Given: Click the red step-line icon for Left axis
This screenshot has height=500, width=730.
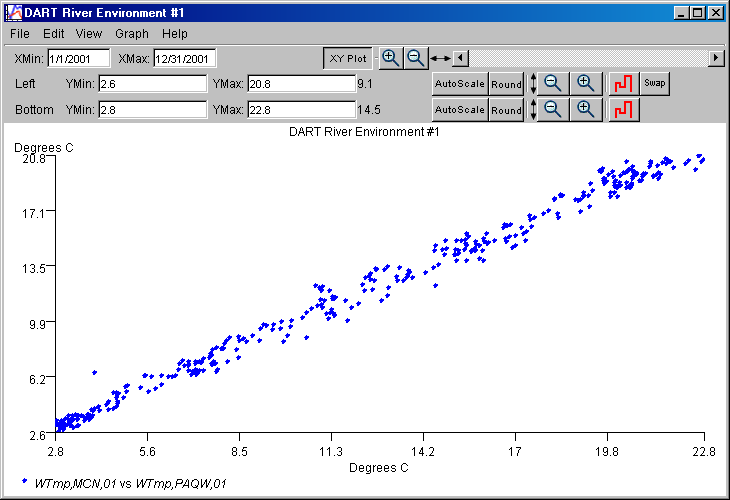Looking at the screenshot, I should pos(624,83).
